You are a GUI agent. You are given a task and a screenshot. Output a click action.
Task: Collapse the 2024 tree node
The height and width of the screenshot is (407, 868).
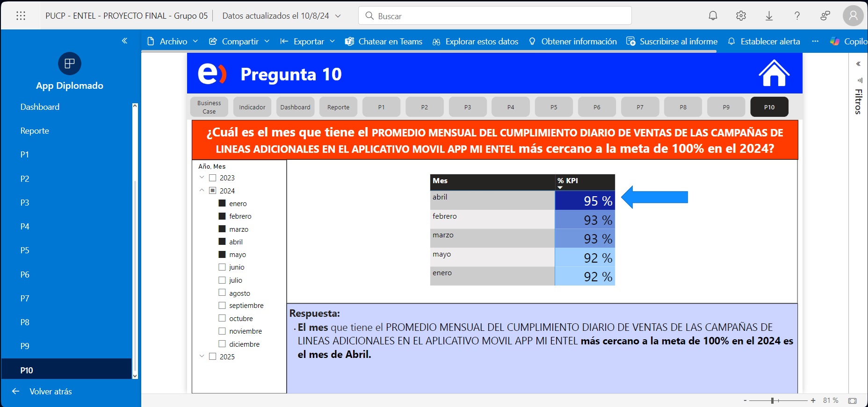coord(202,191)
